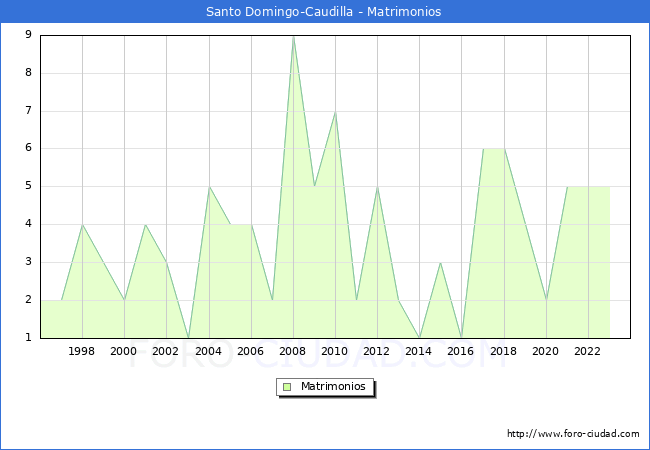Screen dimensions: 650x450
Task: Click the Matrimonios legend label
Action: [333, 387]
